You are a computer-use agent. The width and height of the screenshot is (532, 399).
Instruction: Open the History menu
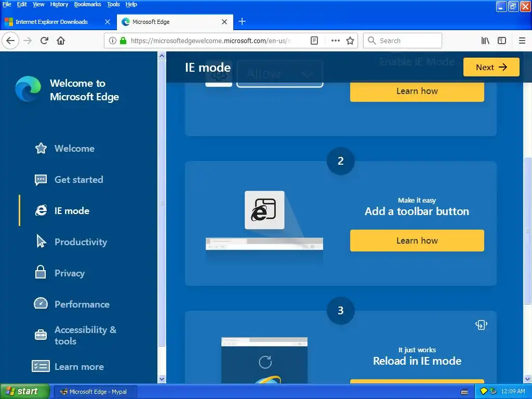[x=59, y=4]
